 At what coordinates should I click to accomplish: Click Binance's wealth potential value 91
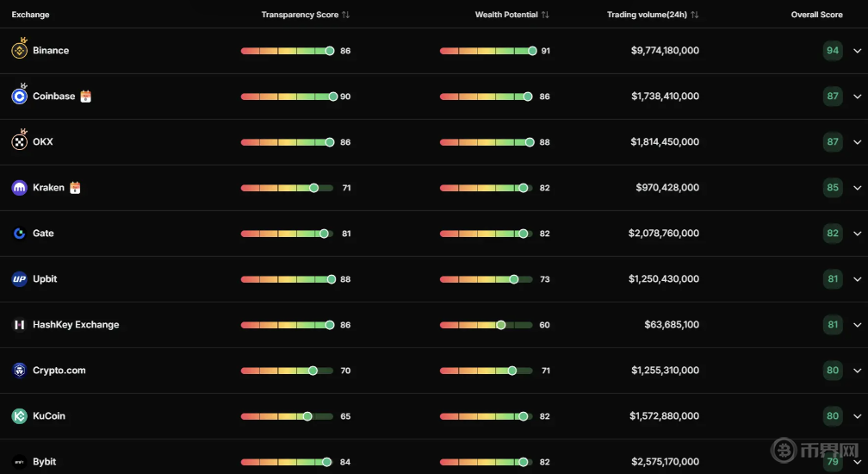(545, 51)
